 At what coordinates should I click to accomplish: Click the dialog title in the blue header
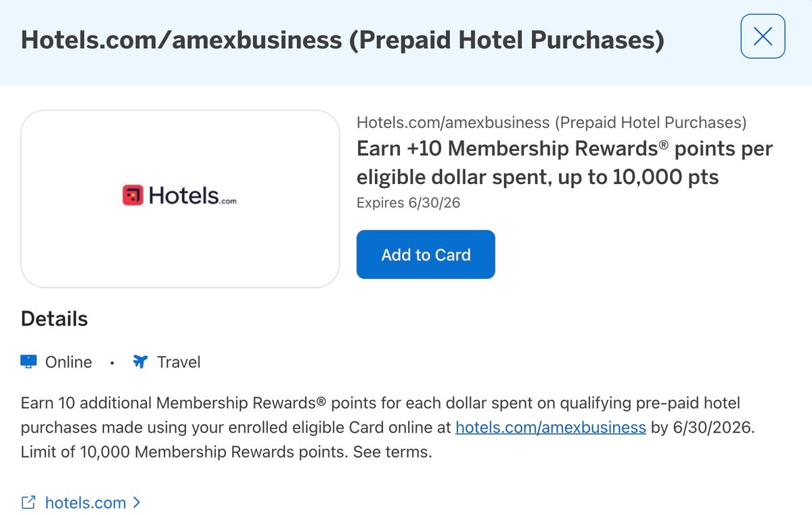point(342,40)
